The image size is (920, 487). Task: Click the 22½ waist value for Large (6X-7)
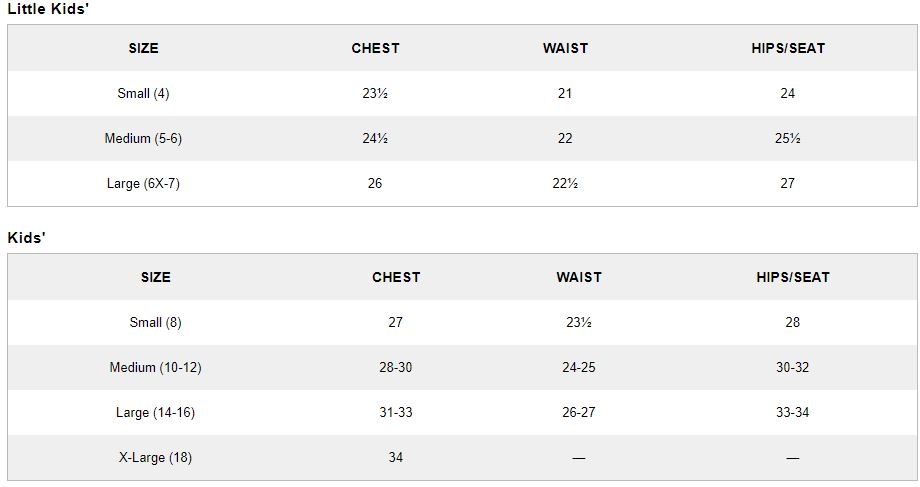(x=565, y=184)
